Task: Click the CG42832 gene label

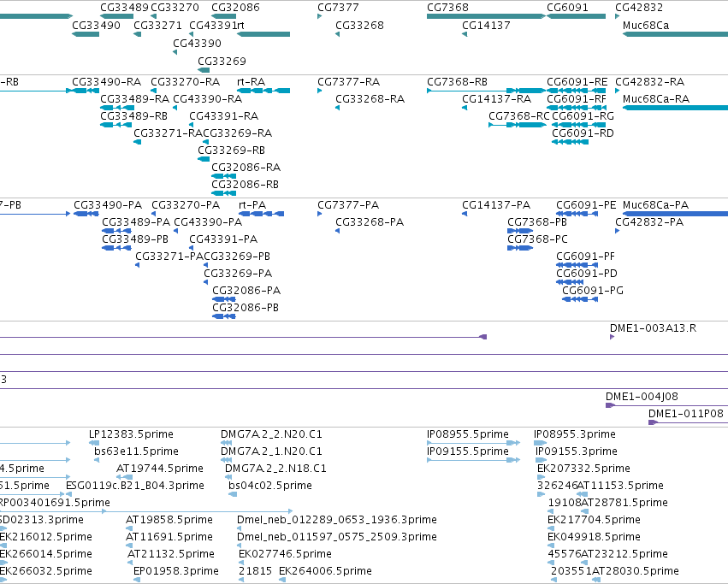Action: pos(639,8)
